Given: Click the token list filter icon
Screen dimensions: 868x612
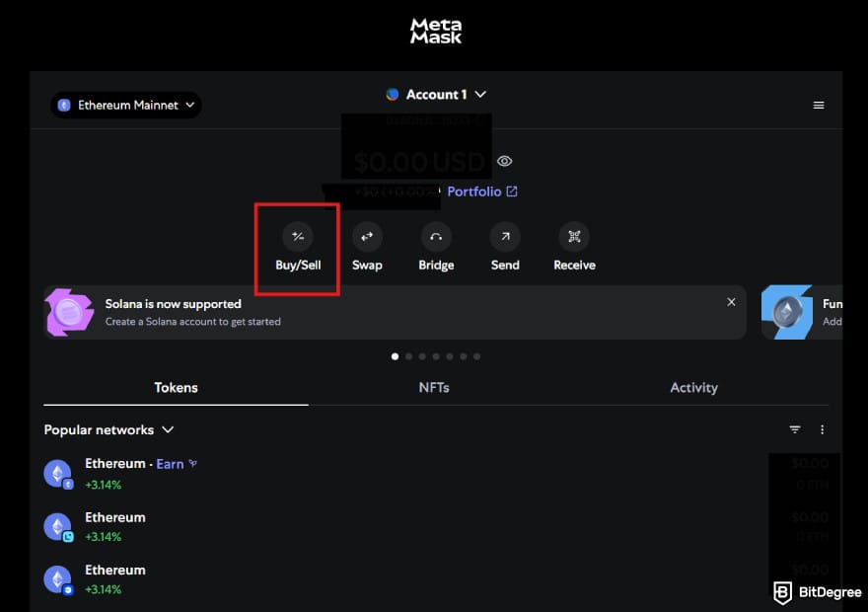Looking at the screenshot, I should click(x=795, y=429).
